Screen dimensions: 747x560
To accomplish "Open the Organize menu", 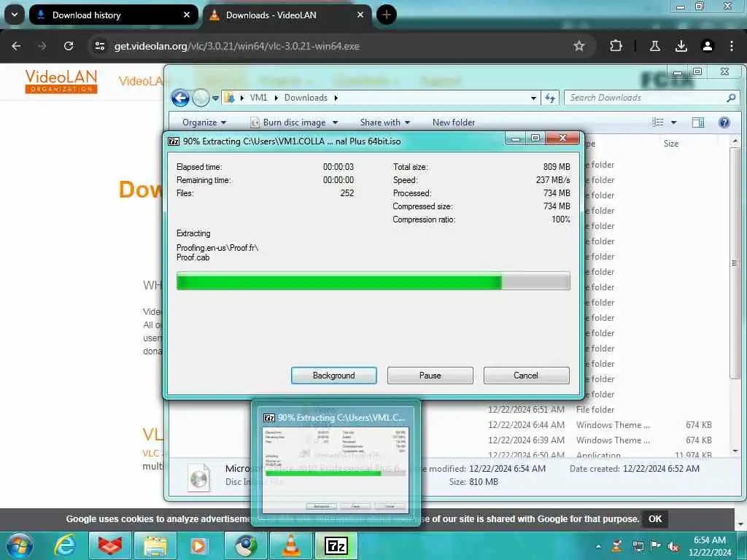I will click(x=204, y=122).
